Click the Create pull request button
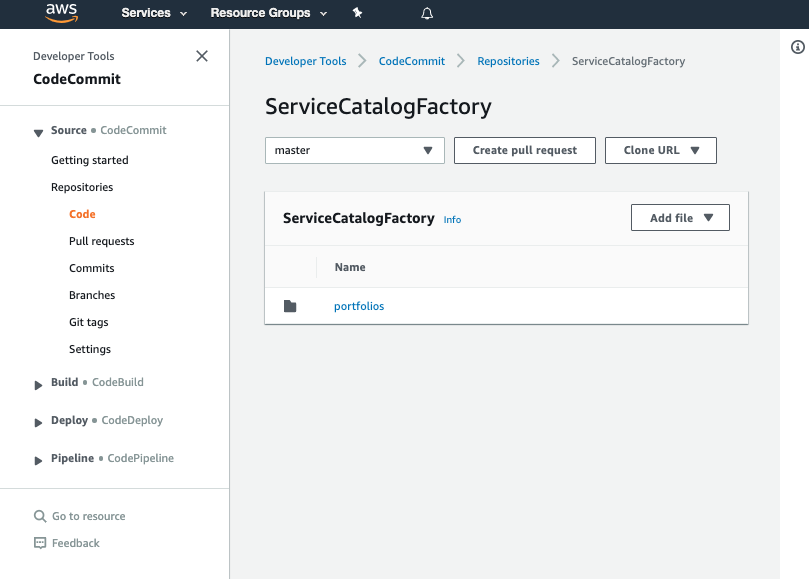The image size is (809, 579). [525, 150]
